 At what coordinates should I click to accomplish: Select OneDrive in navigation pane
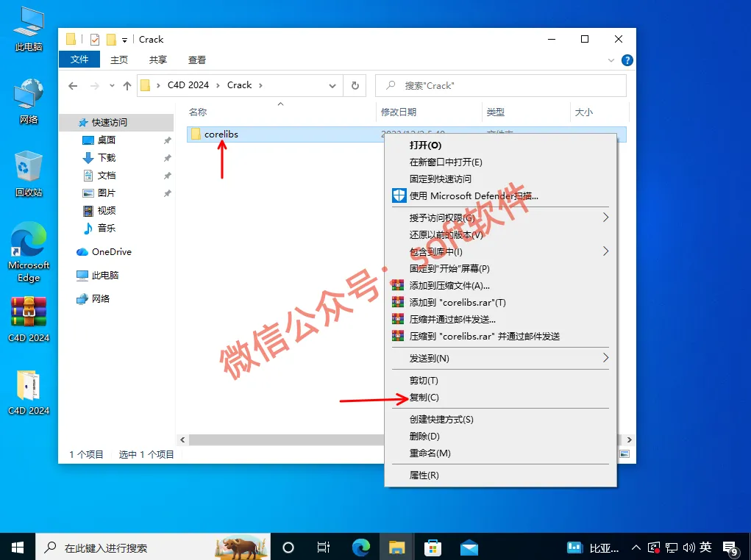coord(111,252)
